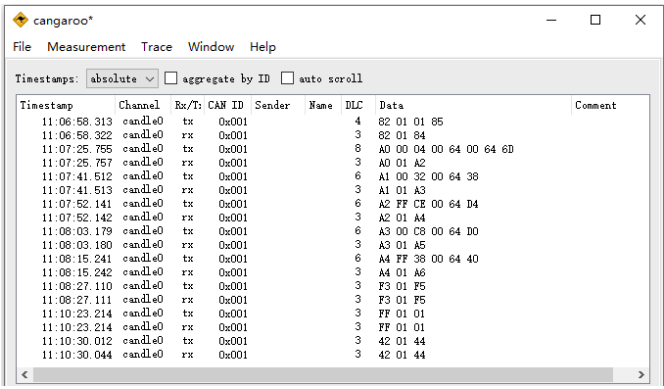This screenshot has width=664, height=389.
Task: Select the row with timestamp 11:08:27.110
Action: pos(333,286)
